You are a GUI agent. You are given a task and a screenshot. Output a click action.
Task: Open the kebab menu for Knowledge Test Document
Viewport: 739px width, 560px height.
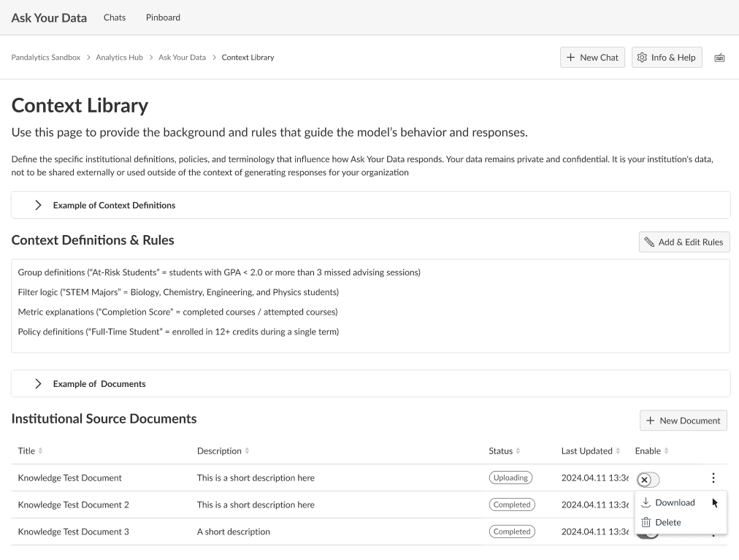coord(713,477)
